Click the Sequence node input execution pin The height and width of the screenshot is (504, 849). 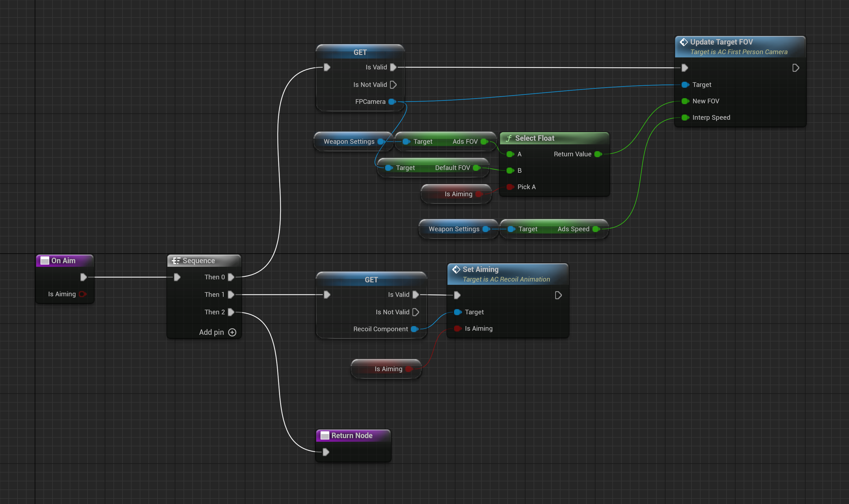point(177,277)
